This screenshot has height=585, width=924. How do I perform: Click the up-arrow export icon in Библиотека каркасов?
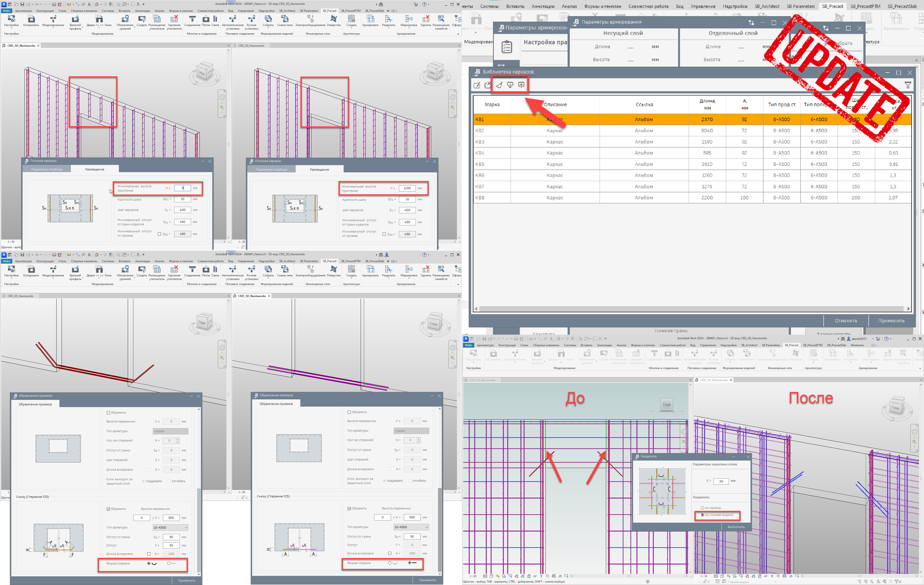coord(521,85)
